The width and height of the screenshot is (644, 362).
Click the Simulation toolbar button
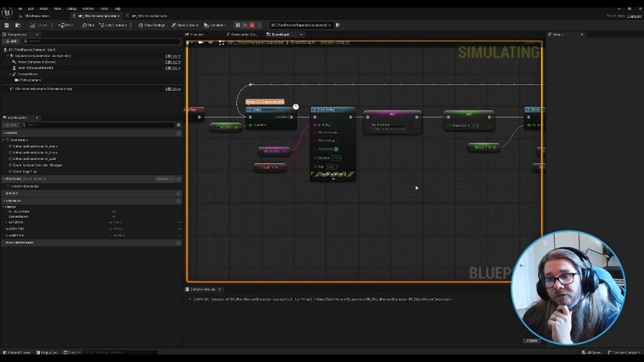[x=215, y=25]
